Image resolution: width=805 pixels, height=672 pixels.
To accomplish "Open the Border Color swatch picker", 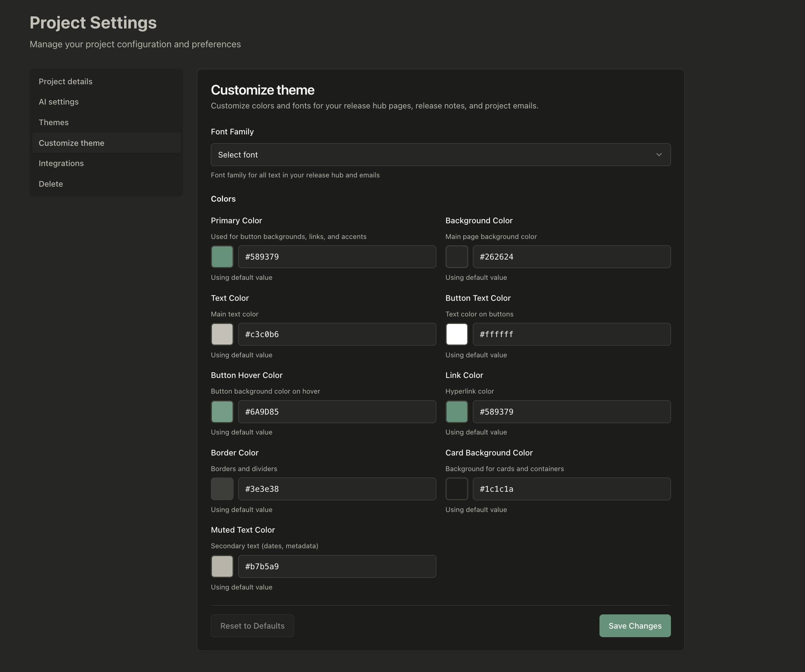I will (222, 489).
